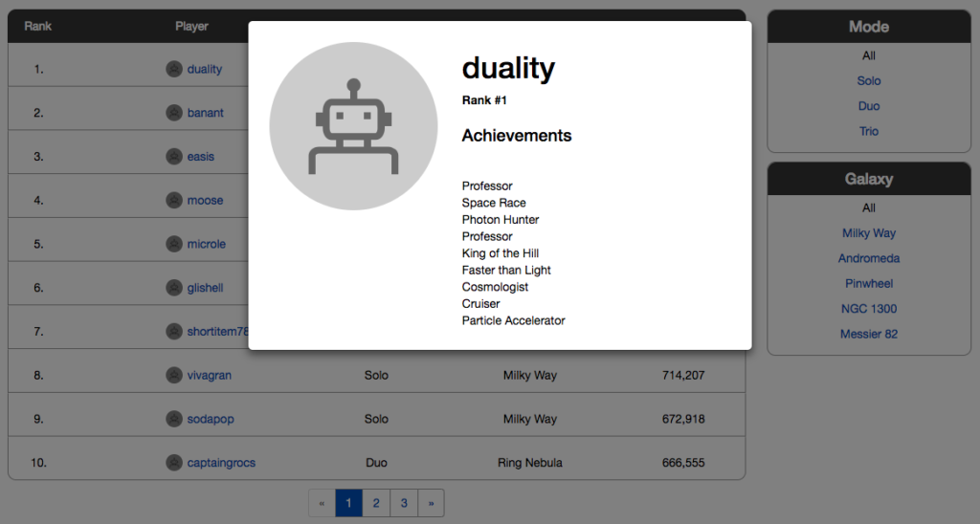Open the microle player profile link
Screen dimensions: 980x524
(207, 245)
